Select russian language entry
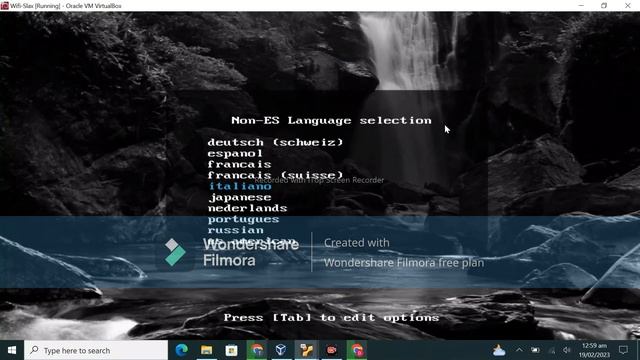The image size is (640, 360). click(x=236, y=230)
